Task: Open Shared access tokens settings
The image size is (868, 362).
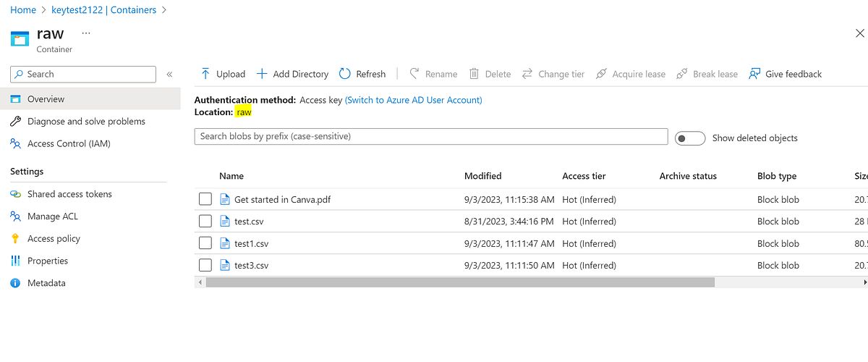Action: click(x=69, y=194)
